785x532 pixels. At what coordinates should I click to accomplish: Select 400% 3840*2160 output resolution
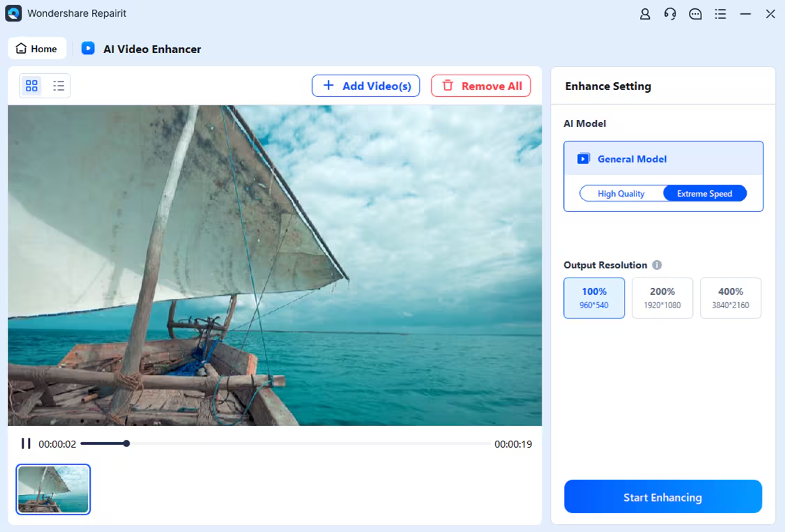tap(731, 298)
